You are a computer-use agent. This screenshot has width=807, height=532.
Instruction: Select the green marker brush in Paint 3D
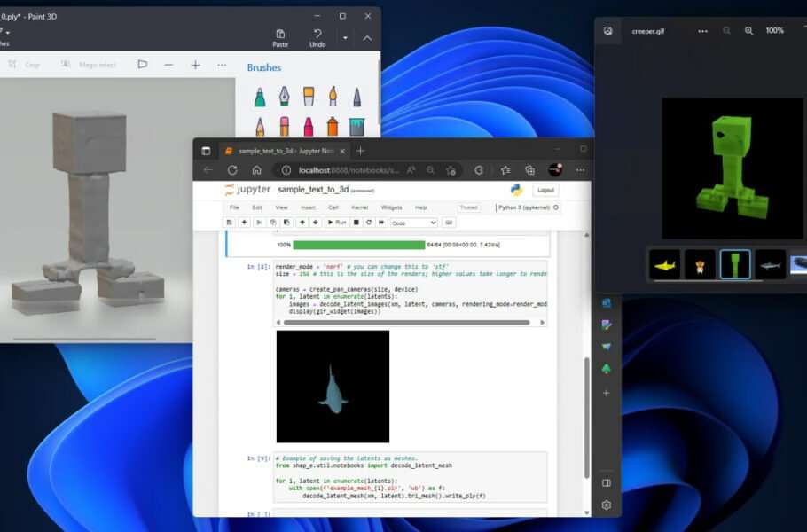pyautogui.click(x=260, y=97)
